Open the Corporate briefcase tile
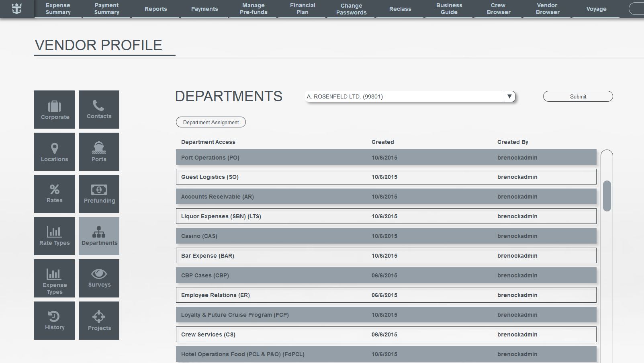644x363 pixels. click(54, 109)
